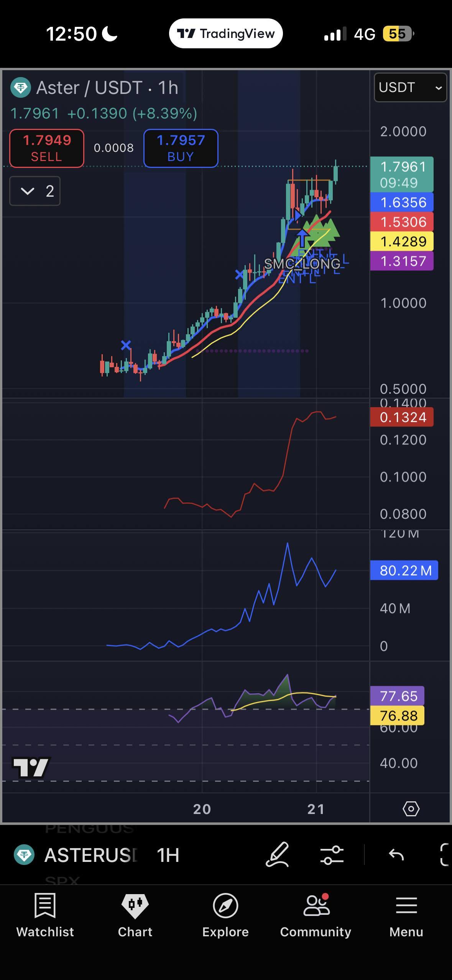
Task: Change the 1H timeframe selector
Action: tap(168, 855)
